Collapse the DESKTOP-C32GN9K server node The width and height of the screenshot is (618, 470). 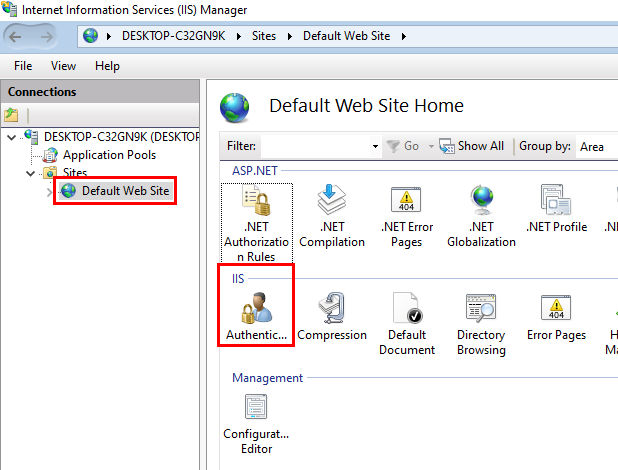tap(11, 137)
